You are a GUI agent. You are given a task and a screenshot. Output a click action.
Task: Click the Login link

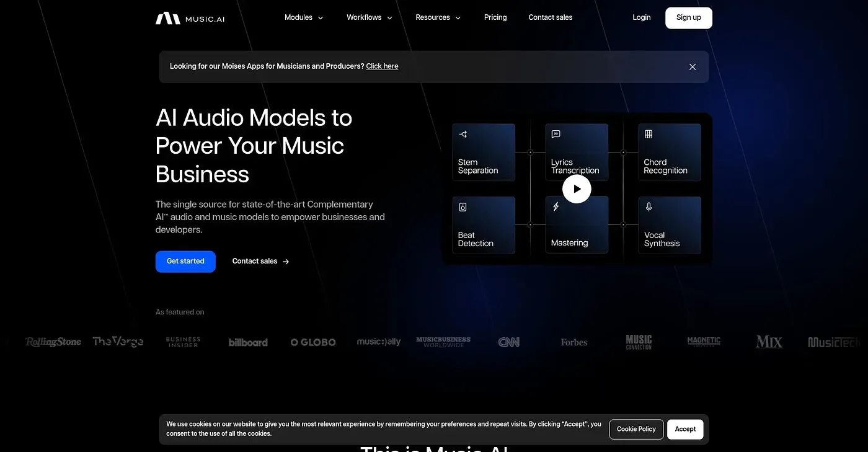[x=642, y=17]
